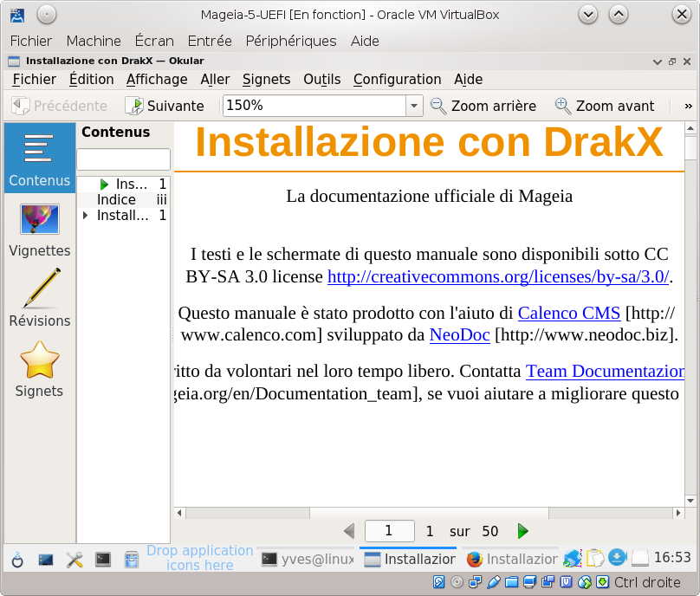This screenshot has width=700, height=596.
Task: Open VirtualBox Écran menu
Action: (x=154, y=41)
